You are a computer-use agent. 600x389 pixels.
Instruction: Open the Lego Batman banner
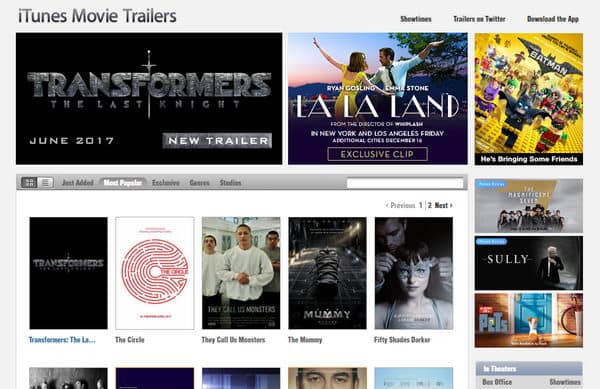529,99
